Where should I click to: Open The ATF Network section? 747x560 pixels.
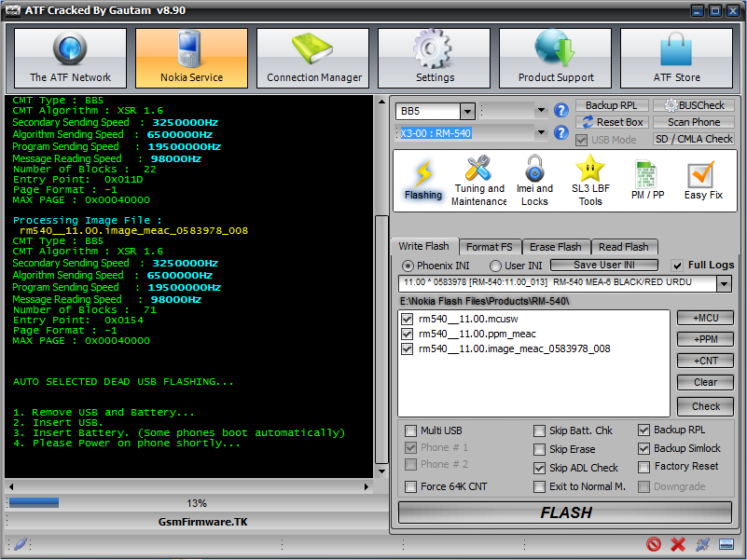(x=71, y=58)
